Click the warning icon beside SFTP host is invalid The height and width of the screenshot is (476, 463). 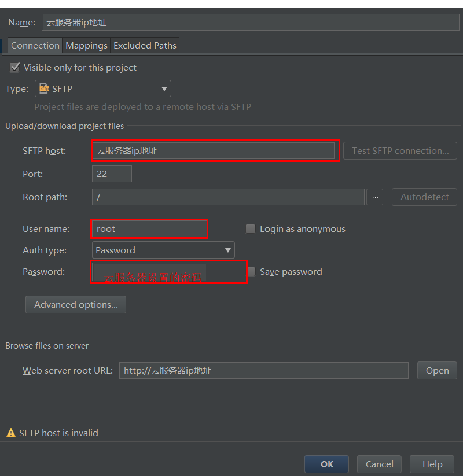click(11, 433)
